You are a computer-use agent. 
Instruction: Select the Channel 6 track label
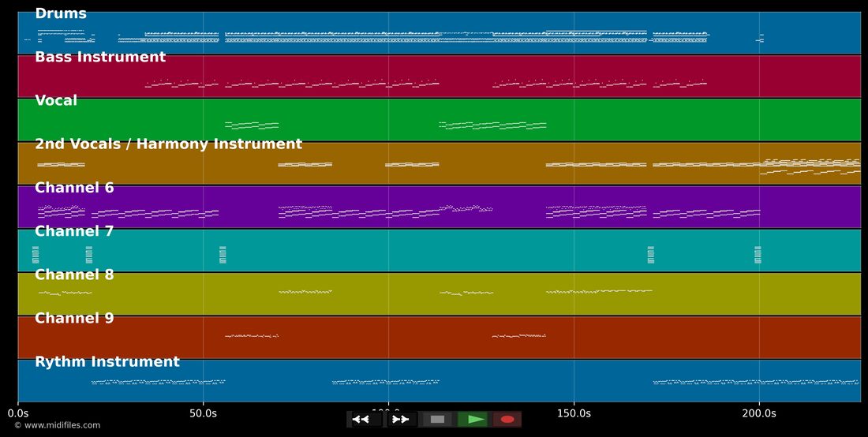pos(74,188)
